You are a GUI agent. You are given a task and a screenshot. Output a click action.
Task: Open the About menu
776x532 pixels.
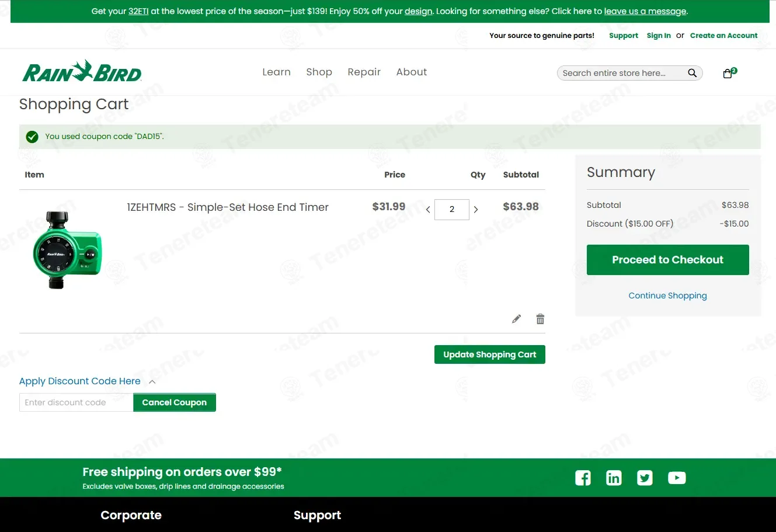click(412, 72)
